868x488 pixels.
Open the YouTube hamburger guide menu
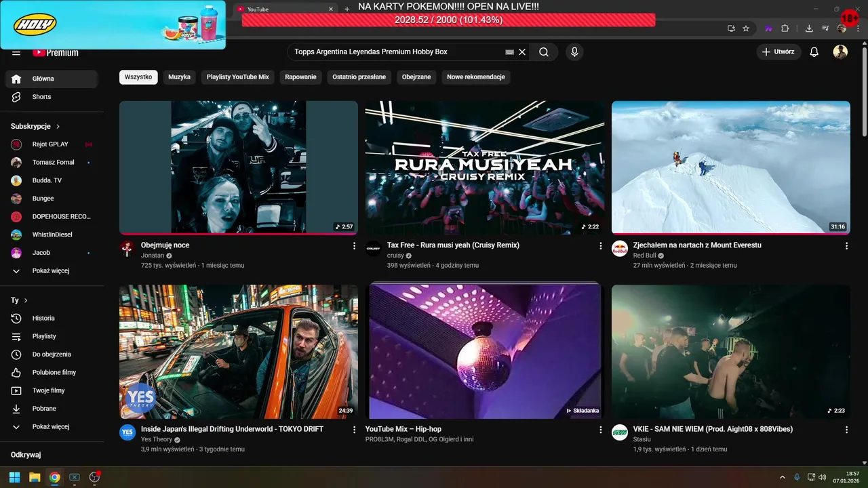tap(16, 52)
